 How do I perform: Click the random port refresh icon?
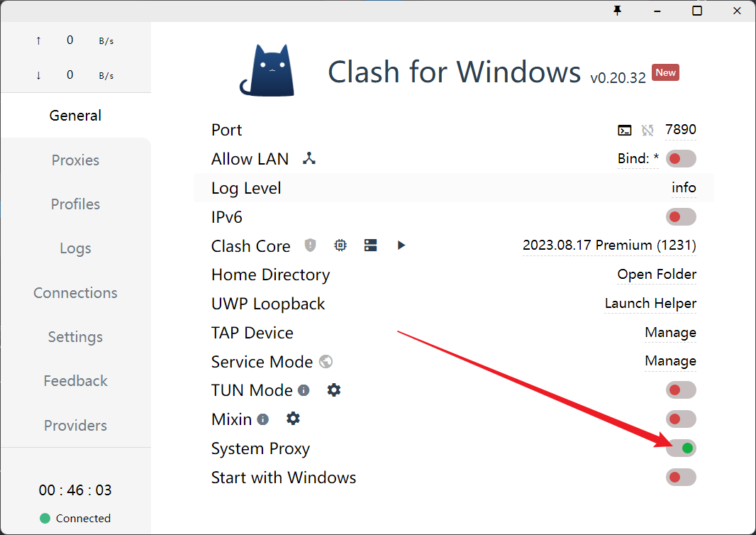point(647,130)
